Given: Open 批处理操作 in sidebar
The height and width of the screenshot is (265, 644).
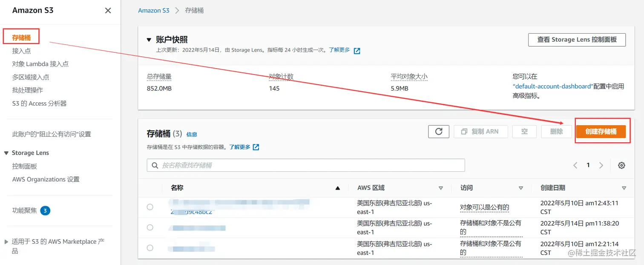Looking at the screenshot, I should click(28, 90).
